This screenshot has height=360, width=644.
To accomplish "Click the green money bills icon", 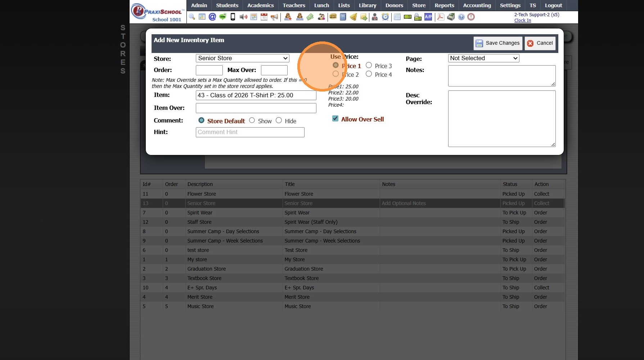I will (x=310, y=17).
